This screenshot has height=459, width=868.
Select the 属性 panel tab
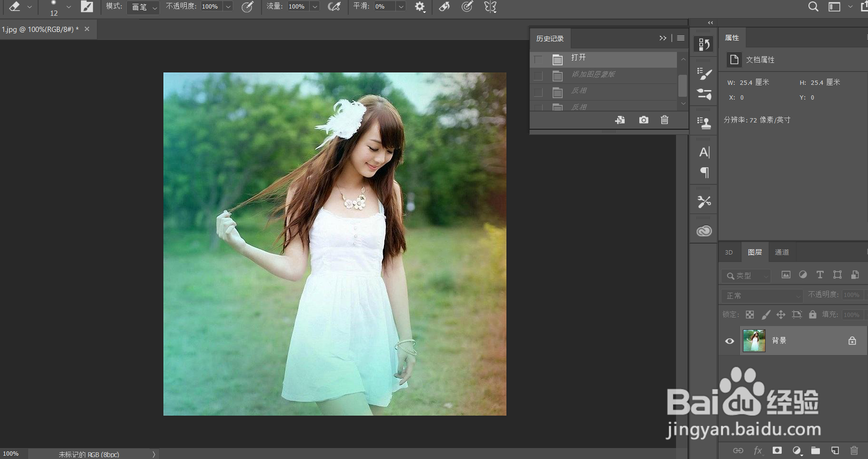click(732, 38)
